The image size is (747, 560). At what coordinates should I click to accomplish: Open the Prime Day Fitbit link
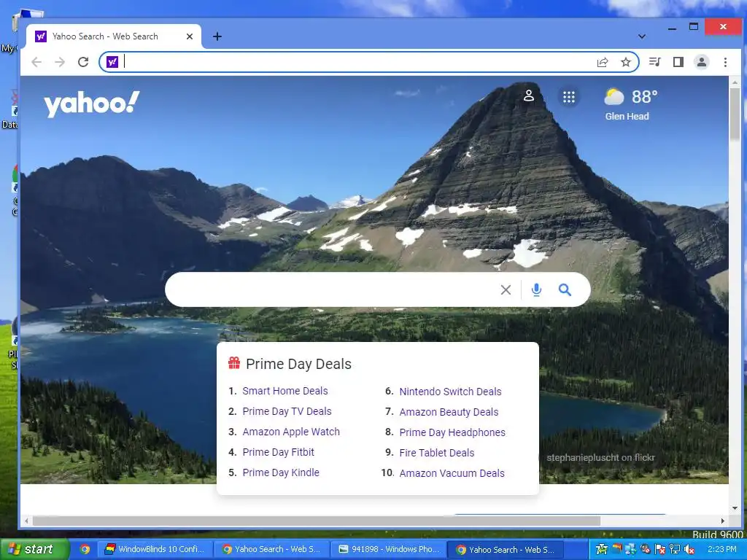click(x=278, y=452)
